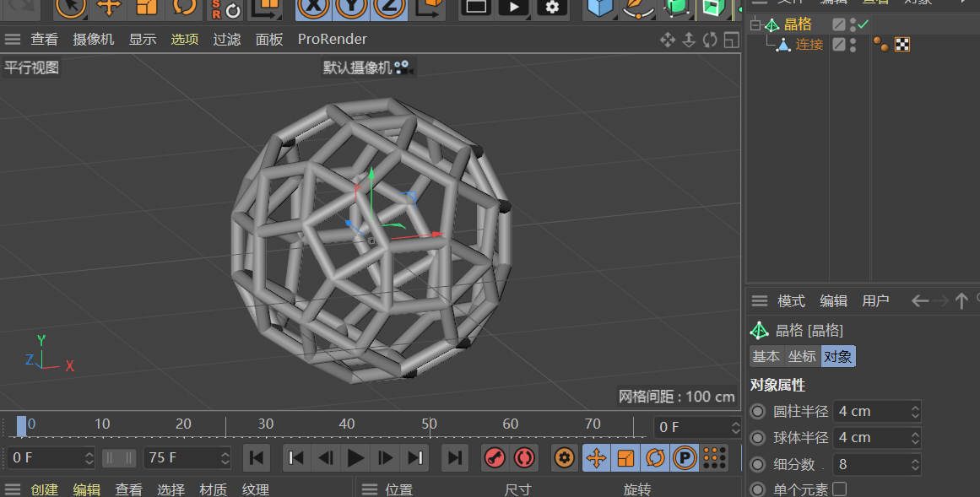
Task: Click the render to picture viewer play icon
Action: coord(514,8)
